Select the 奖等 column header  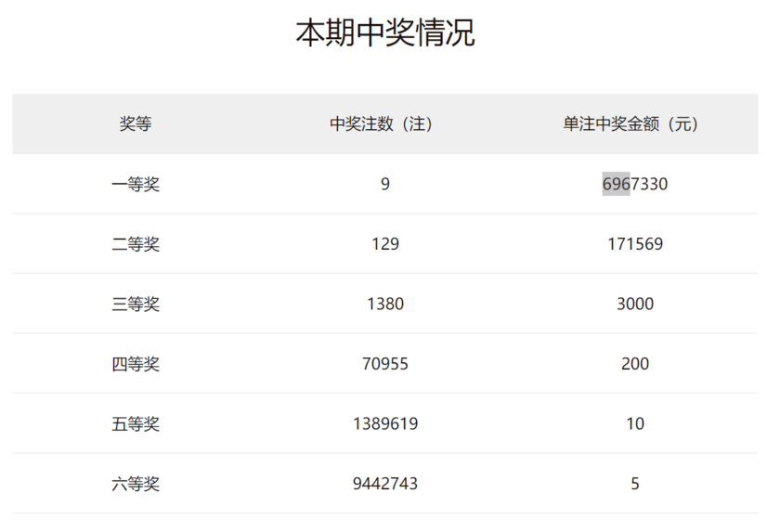point(136,123)
